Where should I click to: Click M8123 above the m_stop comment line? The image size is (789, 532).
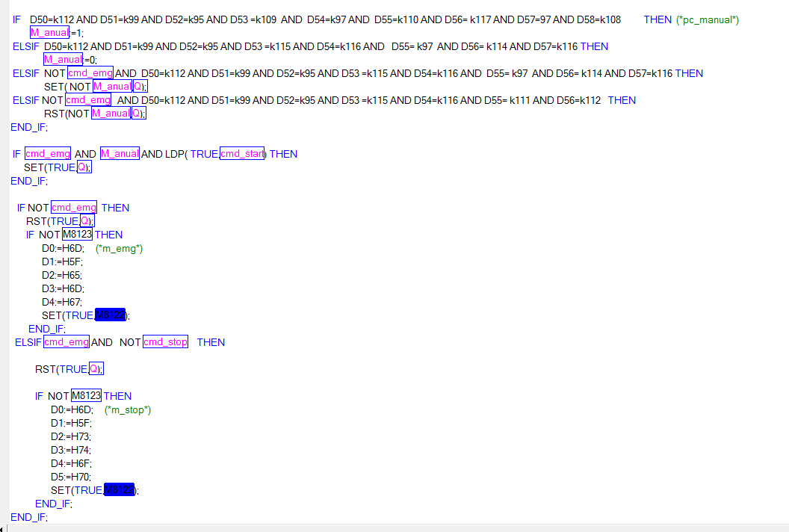87,396
